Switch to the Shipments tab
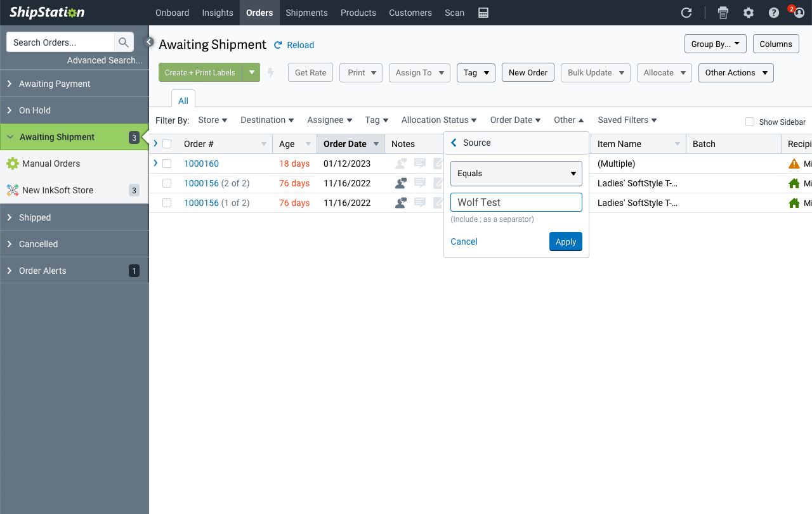 [x=306, y=13]
